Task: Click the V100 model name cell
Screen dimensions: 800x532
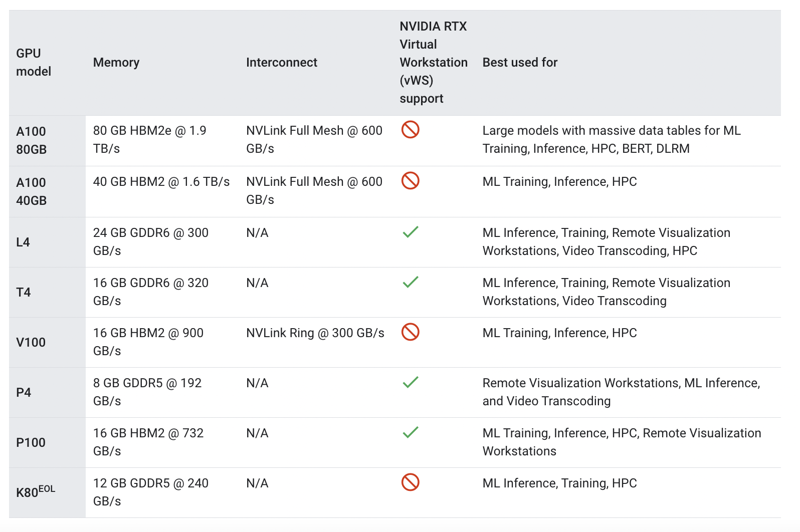Action: (x=31, y=342)
